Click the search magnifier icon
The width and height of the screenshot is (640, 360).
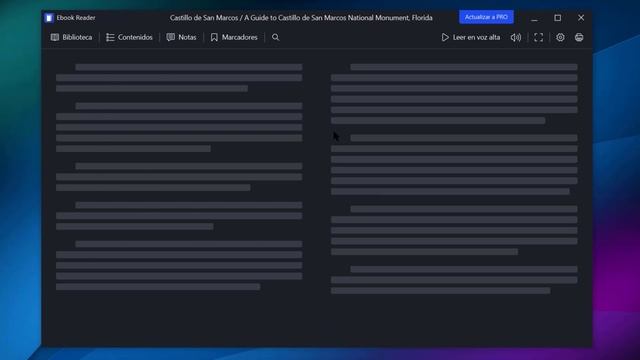(x=276, y=37)
